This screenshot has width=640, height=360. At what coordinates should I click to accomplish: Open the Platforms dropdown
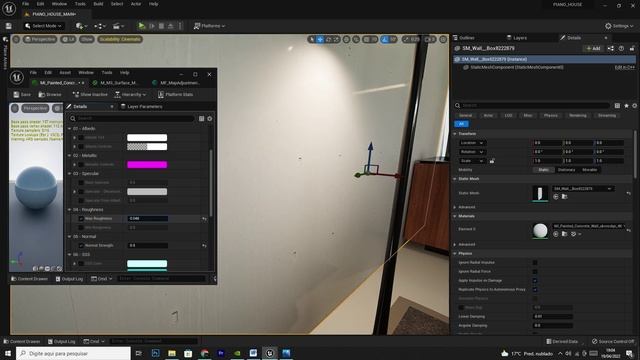click(209, 26)
